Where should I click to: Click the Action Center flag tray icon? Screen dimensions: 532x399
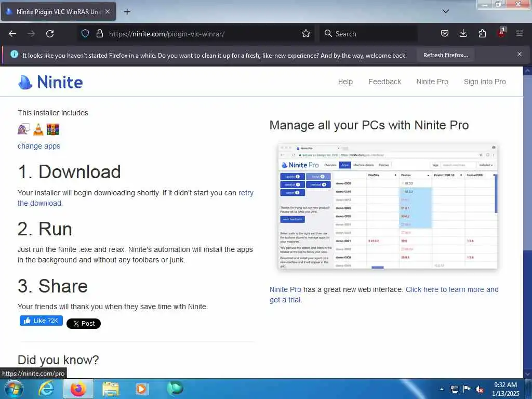467,389
